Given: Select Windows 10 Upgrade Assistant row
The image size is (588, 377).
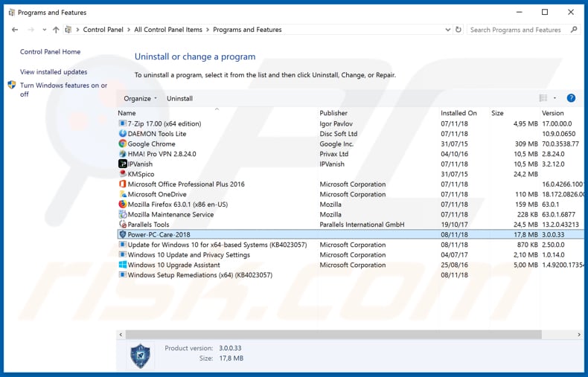Looking at the screenshot, I should [x=173, y=265].
